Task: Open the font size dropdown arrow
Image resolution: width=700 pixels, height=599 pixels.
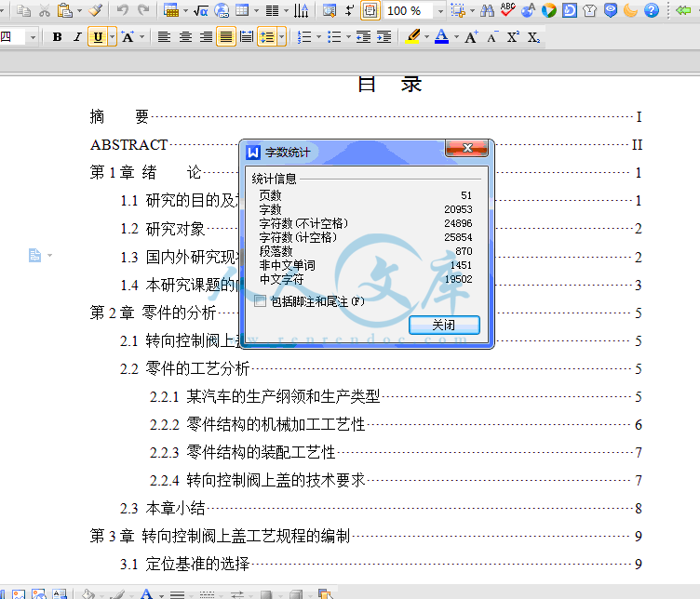Action: 33,37
